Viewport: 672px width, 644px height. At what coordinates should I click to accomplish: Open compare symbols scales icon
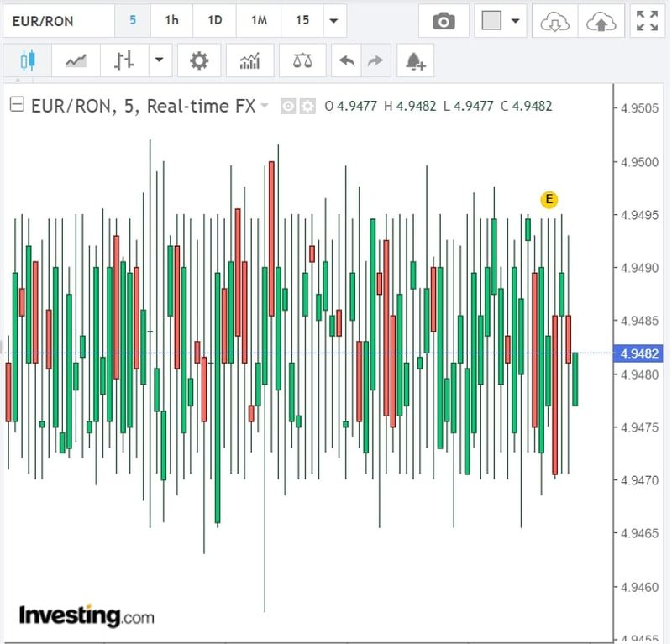point(302,60)
